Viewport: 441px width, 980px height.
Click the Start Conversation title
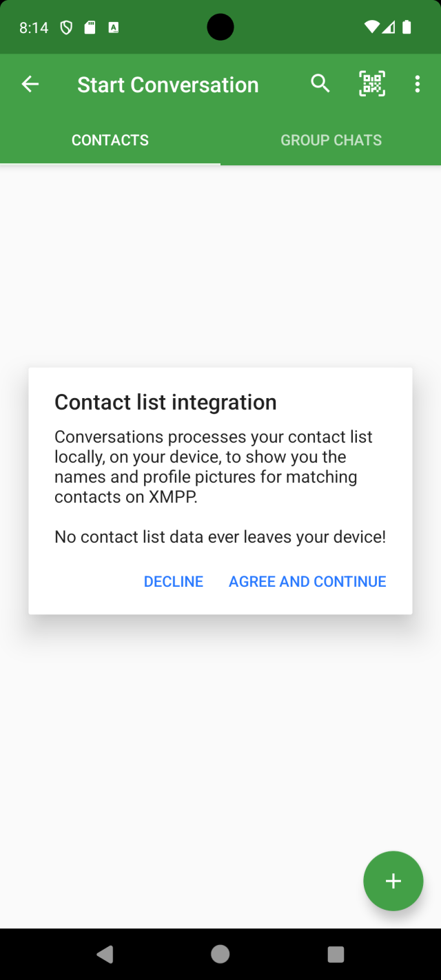[167, 85]
